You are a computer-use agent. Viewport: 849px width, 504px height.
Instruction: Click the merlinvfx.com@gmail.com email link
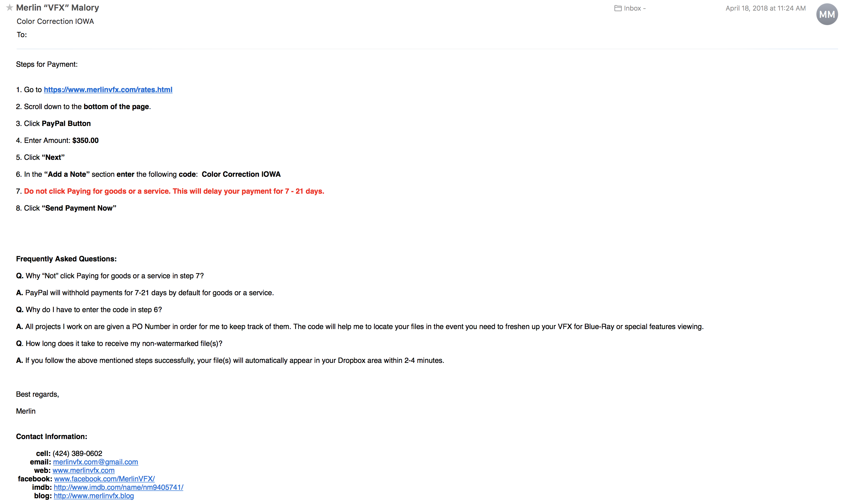[x=96, y=462]
